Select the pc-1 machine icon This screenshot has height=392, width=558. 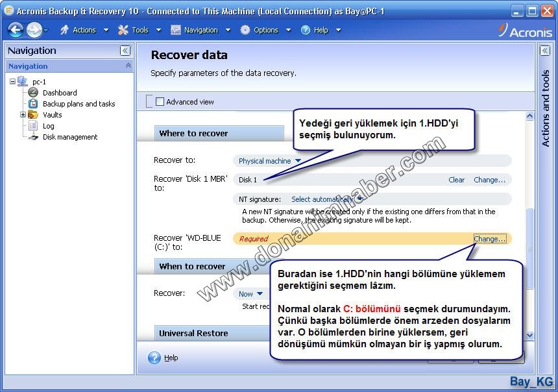click(x=23, y=82)
